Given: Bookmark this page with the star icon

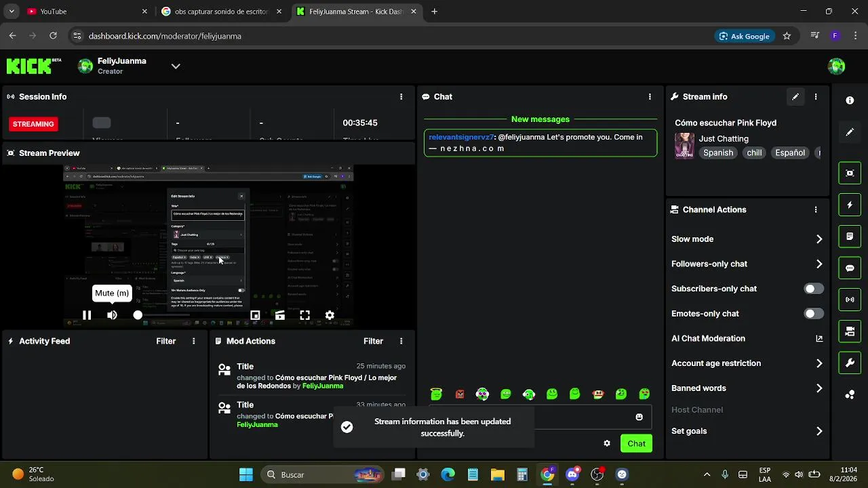Looking at the screenshot, I should (787, 36).
